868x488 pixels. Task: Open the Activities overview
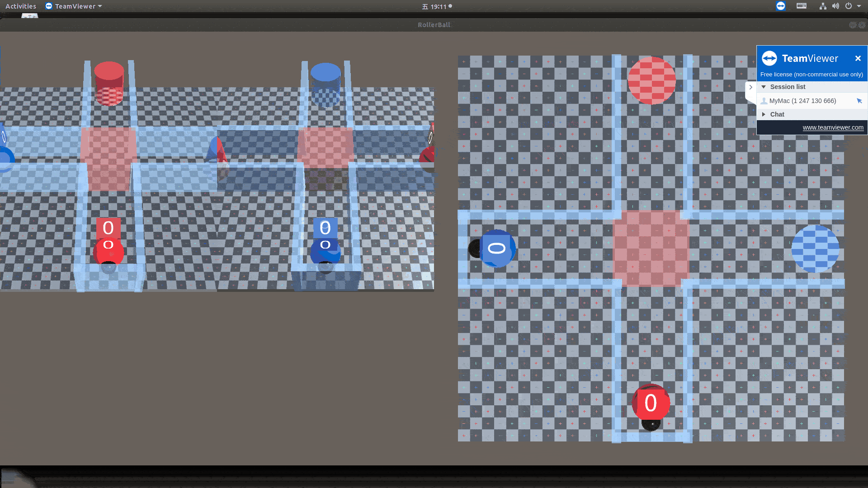tap(21, 6)
